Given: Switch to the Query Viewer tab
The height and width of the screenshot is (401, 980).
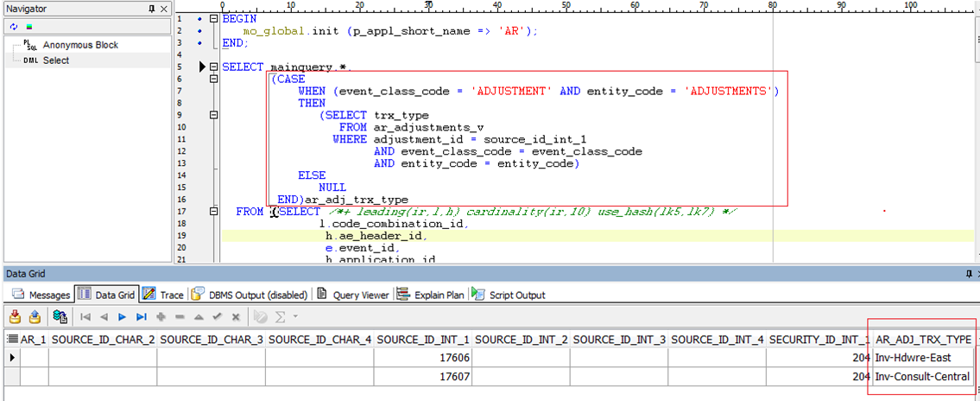Looking at the screenshot, I should [354, 295].
